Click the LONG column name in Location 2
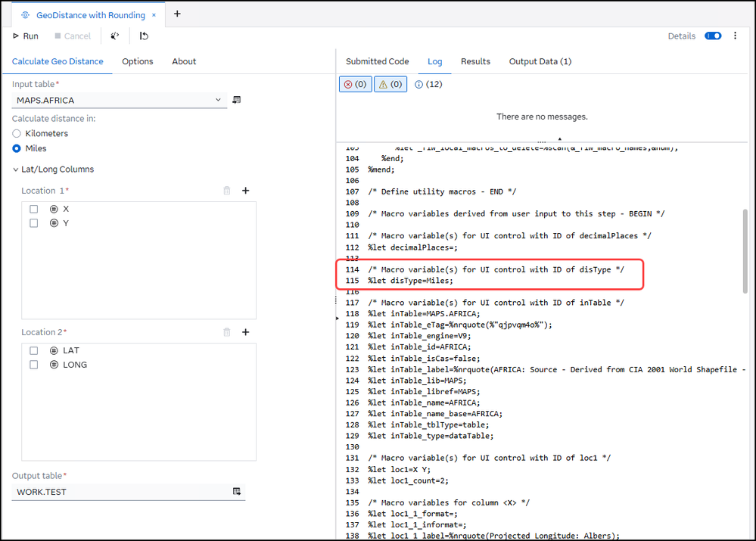This screenshot has width=756, height=541. coord(75,365)
